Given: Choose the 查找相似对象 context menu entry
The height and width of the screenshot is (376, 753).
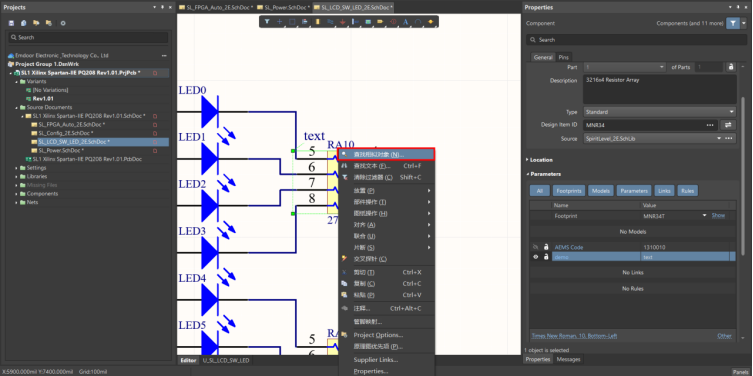Looking at the screenshot, I should 386,154.
